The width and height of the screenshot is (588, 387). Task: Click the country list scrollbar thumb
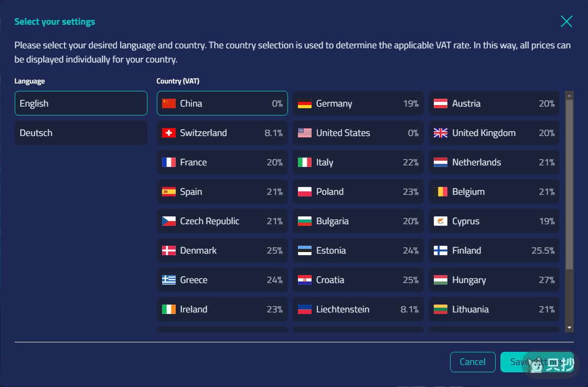(x=569, y=184)
